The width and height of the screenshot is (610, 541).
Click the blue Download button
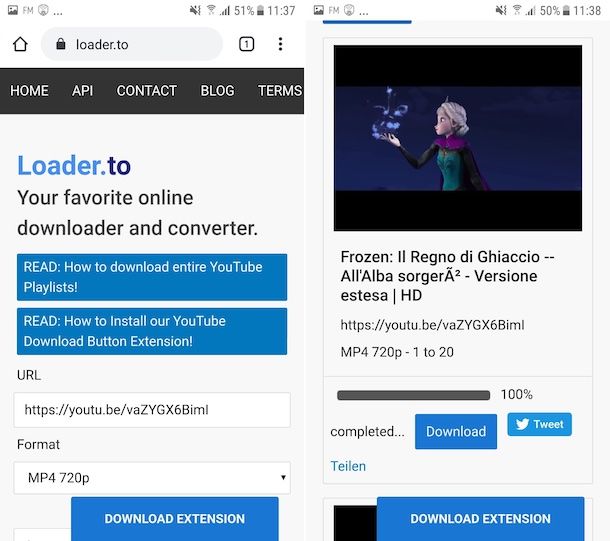(456, 431)
